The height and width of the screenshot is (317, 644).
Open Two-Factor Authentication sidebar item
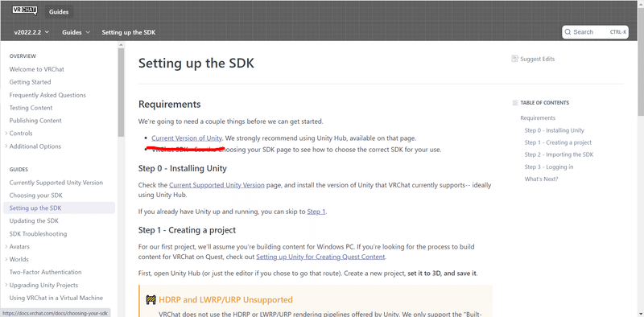click(45, 272)
